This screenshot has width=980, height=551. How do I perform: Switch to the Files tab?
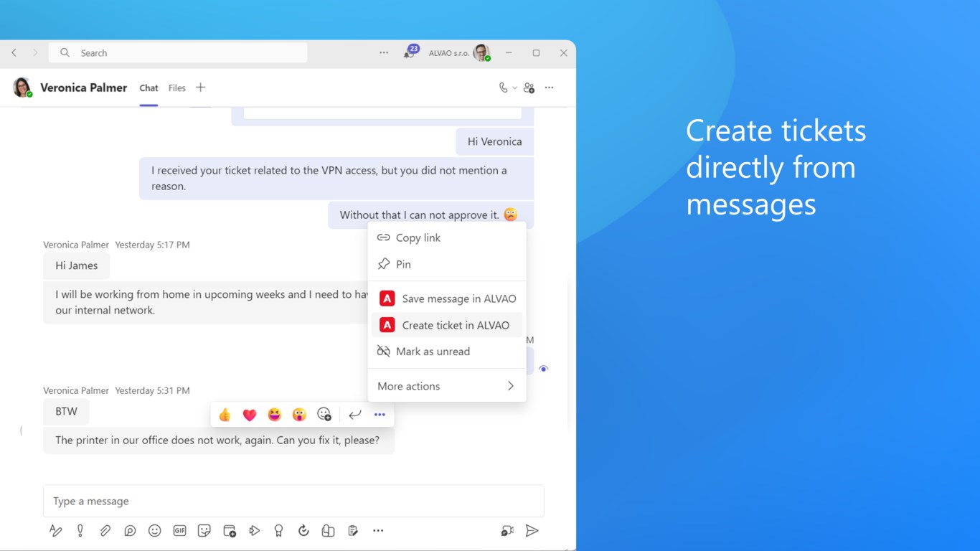click(x=177, y=88)
